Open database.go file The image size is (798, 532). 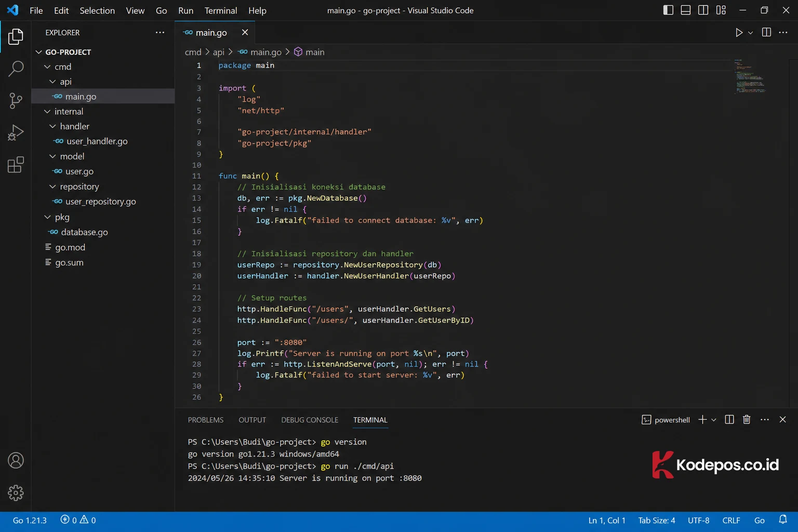pyautogui.click(x=103, y=232)
